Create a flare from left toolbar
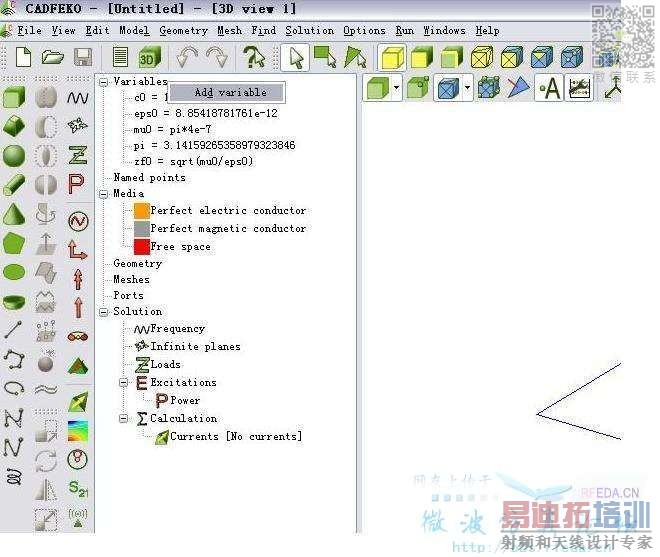Viewport: 660px width, 557px height. pos(14,125)
